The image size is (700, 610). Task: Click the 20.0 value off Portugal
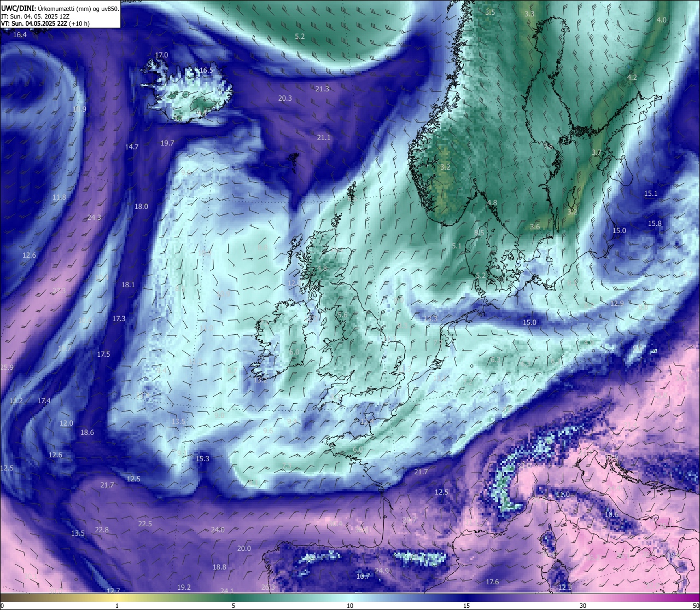tap(244, 549)
